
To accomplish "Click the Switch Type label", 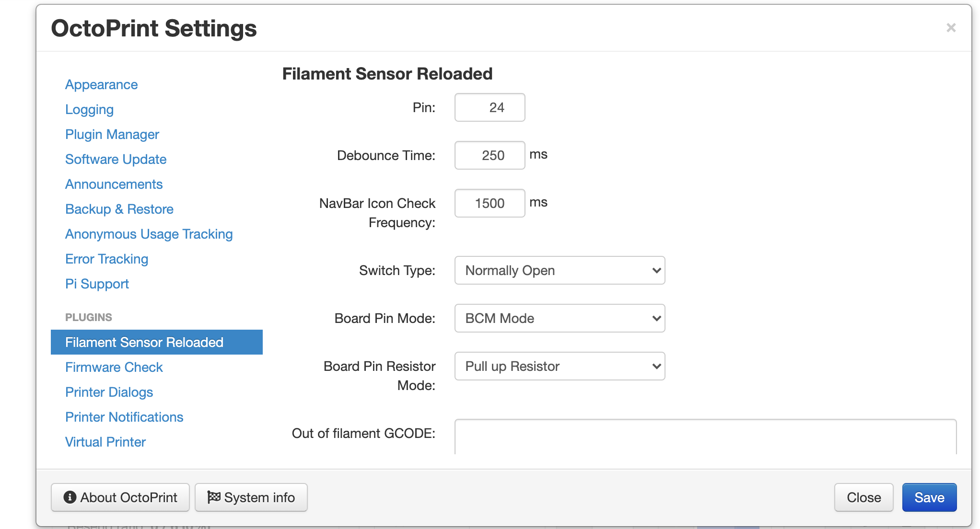I will click(397, 270).
